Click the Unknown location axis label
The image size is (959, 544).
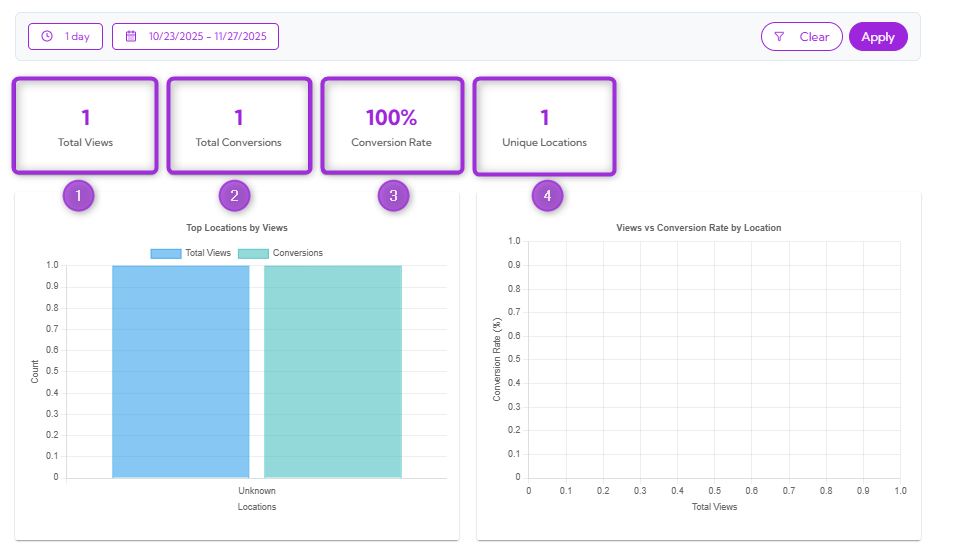(257, 491)
